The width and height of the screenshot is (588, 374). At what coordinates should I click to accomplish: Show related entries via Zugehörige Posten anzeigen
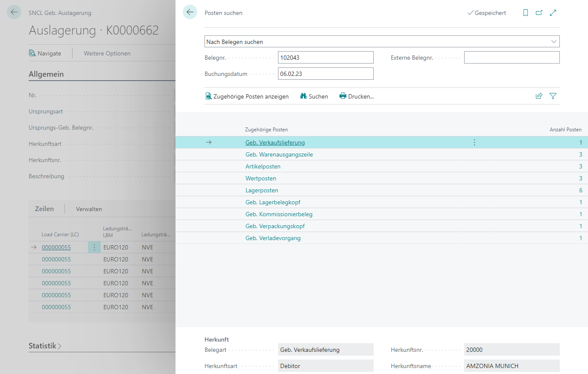click(247, 96)
